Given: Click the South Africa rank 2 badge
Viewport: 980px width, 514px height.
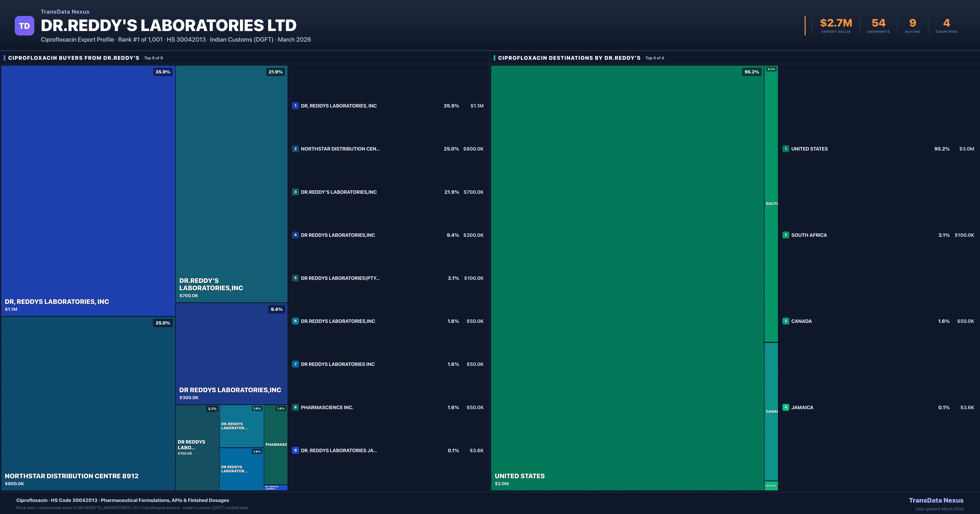Looking at the screenshot, I should click(786, 235).
